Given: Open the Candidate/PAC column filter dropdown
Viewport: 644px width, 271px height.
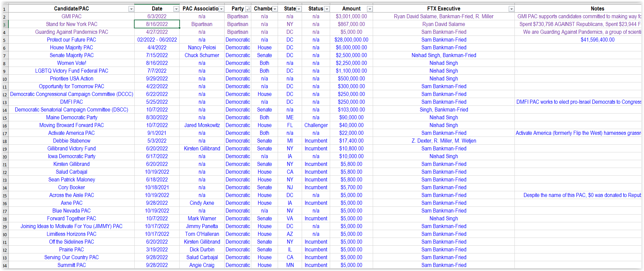Looking at the screenshot, I should [131, 9].
